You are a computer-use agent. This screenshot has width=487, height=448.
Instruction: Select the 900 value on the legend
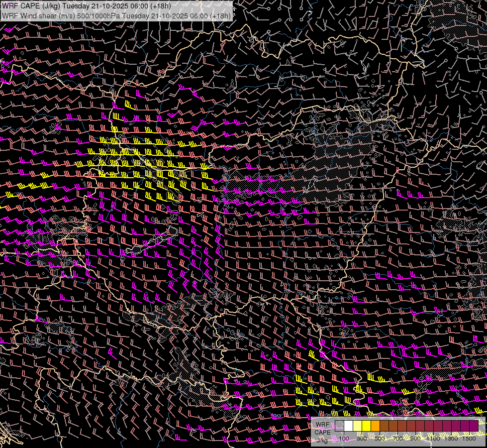[x=415, y=439]
